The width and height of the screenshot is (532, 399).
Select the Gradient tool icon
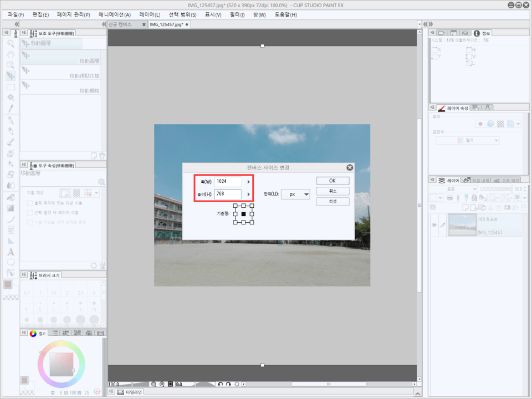pyautogui.click(x=11, y=208)
